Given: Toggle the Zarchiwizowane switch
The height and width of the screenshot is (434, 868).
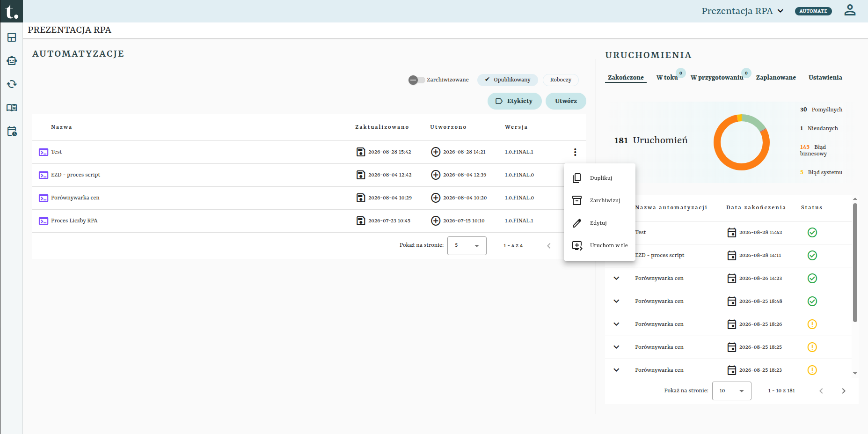Looking at the screenshot, I should click(416, 80).
